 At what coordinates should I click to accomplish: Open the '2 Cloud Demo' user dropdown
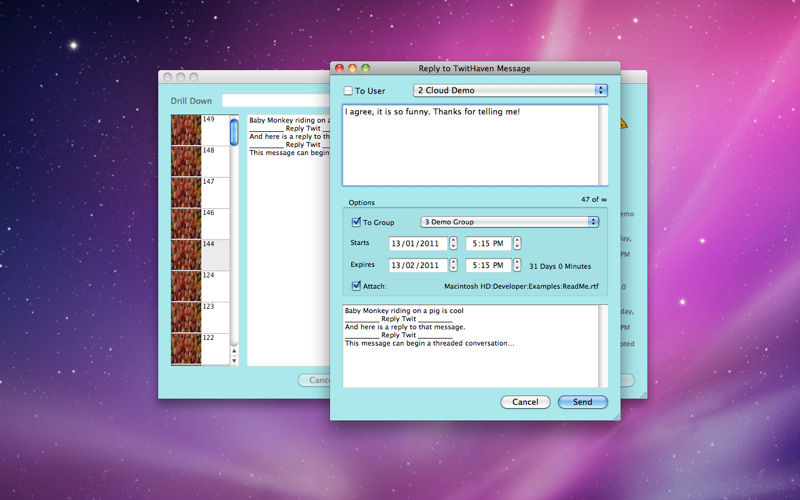[x=510, y=90]
